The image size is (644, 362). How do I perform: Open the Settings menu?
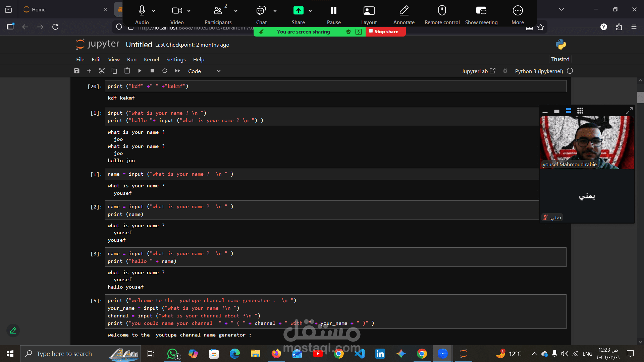pyautogui.click(x=176, y=59)
